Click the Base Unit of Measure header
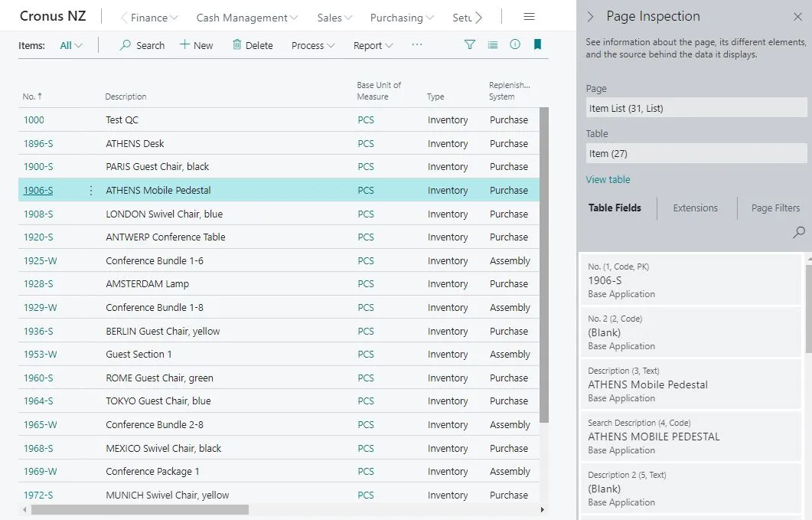Screen dimensions: 812x520 (x=379, y=90)
